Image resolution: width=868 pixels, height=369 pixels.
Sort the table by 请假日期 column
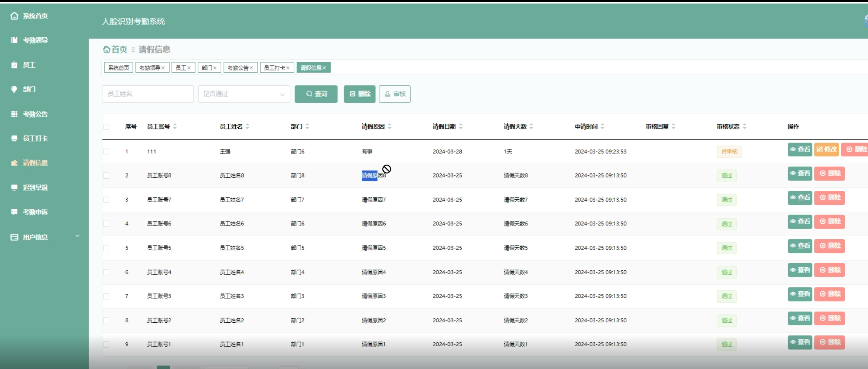(x=461, y=126)
